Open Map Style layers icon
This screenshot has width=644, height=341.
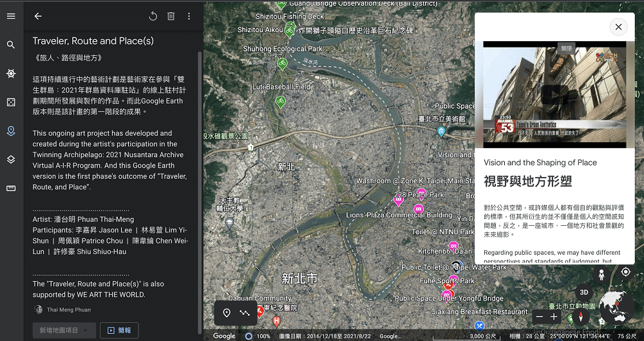point(11,160)
